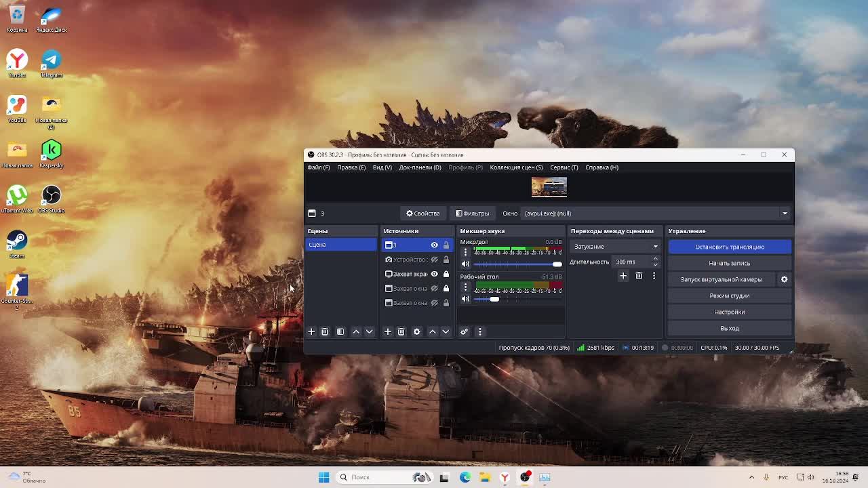Unlock the Захват экрана source padlock
868x488 pixels.
click(446, 274)
